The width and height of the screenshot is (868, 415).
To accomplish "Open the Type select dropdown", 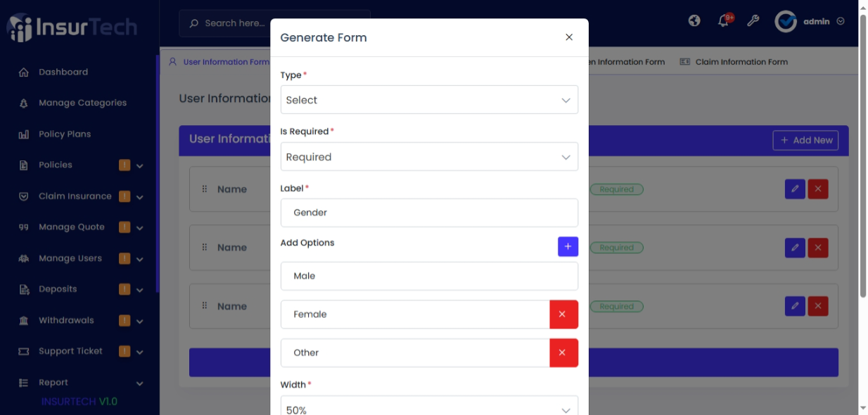I will point(429,100).
